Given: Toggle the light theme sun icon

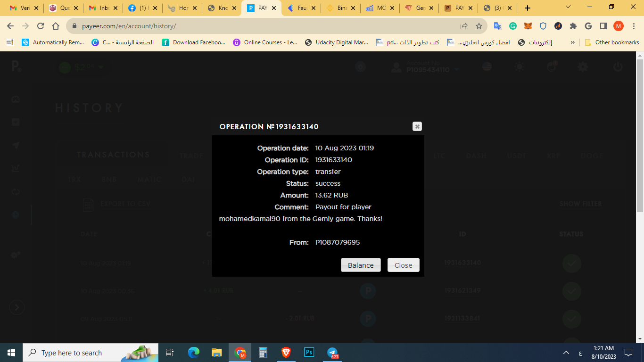Looking at the screenshot, I should click(520, 67).
